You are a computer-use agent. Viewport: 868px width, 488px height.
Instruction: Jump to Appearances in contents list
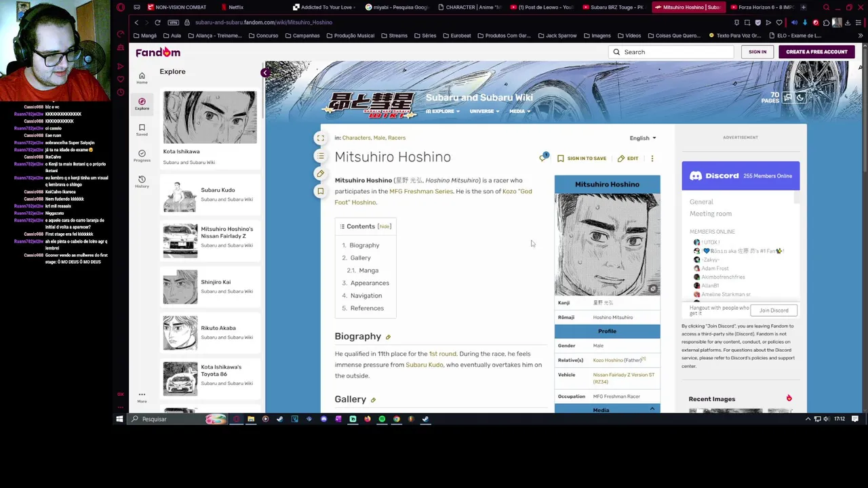point(370,283)
